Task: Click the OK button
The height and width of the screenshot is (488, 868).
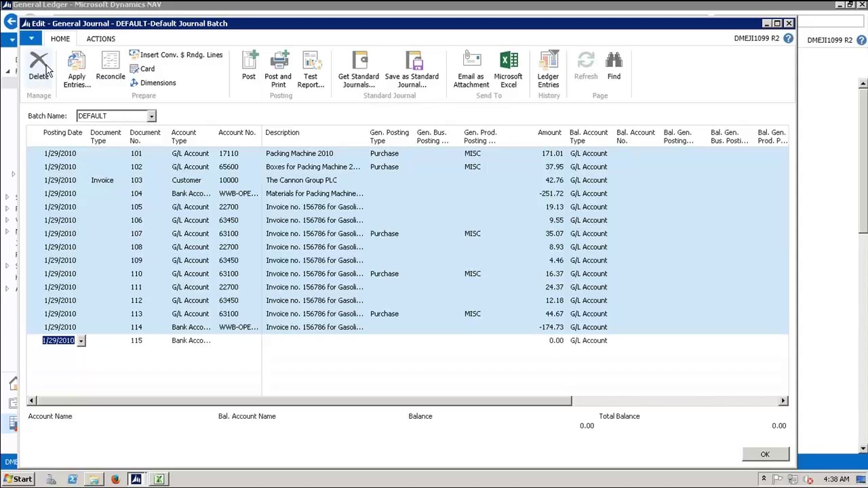Action: tap(764, 454)
